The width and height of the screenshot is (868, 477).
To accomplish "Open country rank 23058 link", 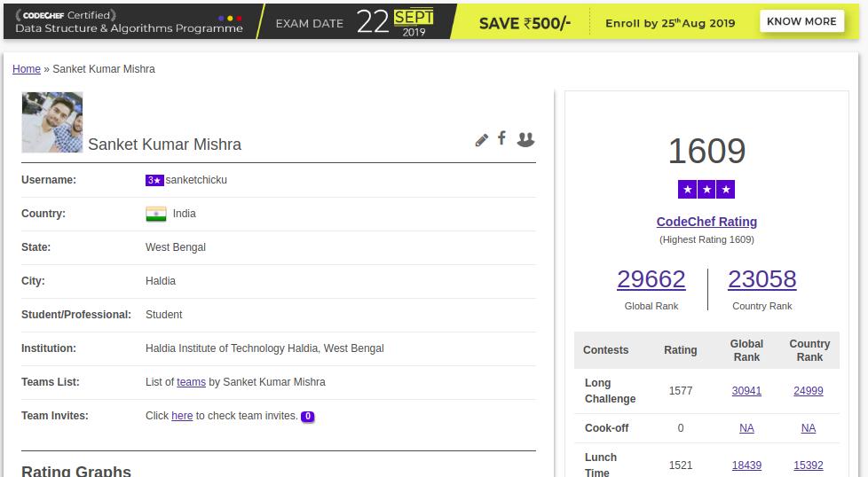I will (761, 279).
